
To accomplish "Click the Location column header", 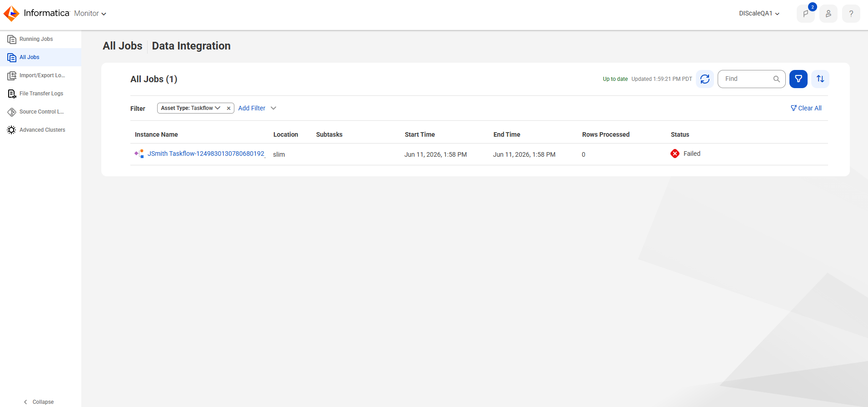I will coord(286,134).
